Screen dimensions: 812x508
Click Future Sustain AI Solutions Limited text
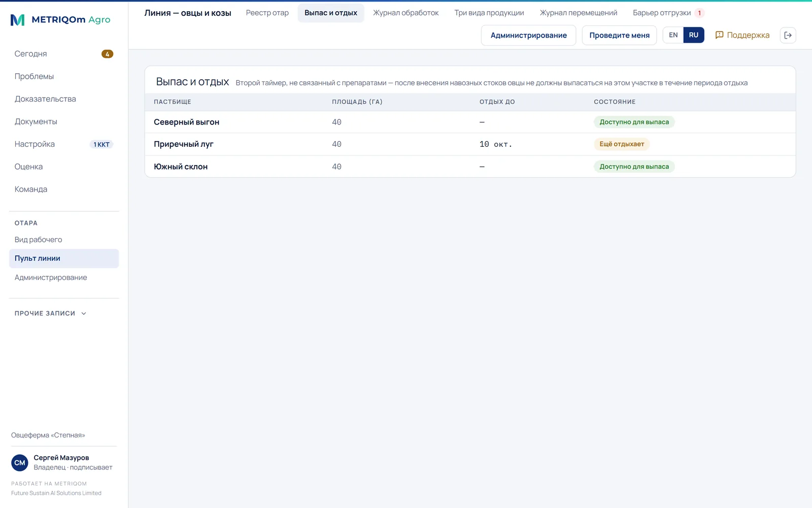56,493
